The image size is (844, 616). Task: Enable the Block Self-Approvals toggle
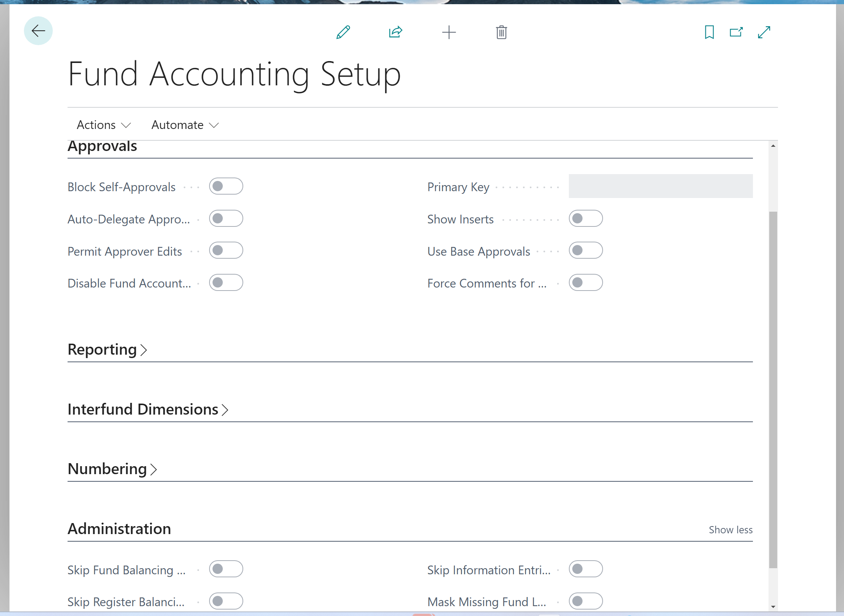[x=226, y=186]
